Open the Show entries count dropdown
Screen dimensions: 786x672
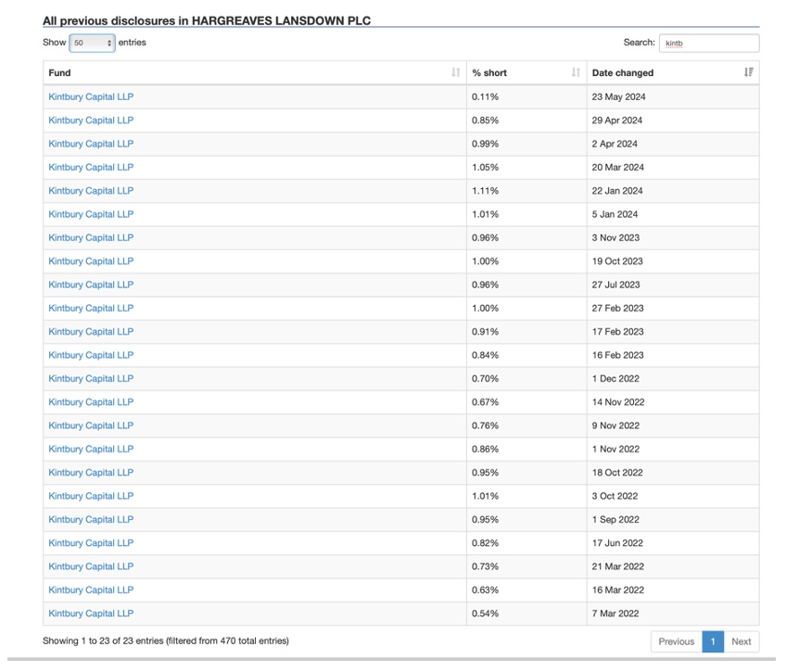(92, 43)
